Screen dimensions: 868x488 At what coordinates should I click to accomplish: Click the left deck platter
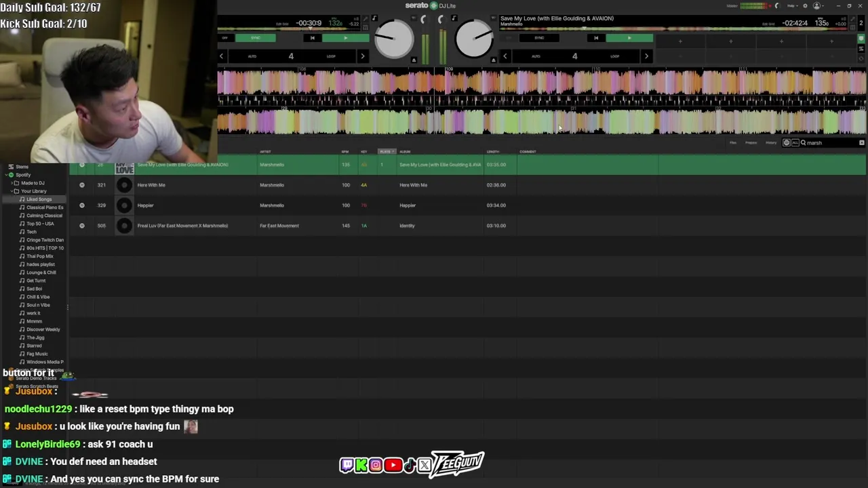394,38
